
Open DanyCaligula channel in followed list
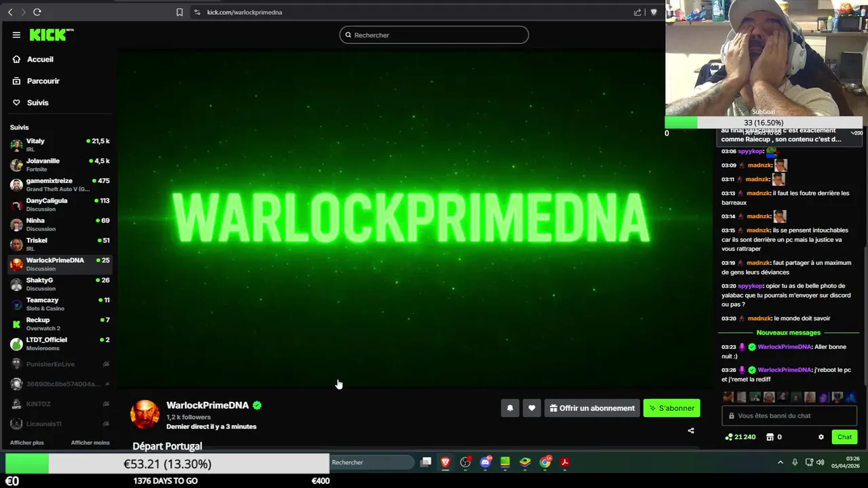click(x=60, y=205)
